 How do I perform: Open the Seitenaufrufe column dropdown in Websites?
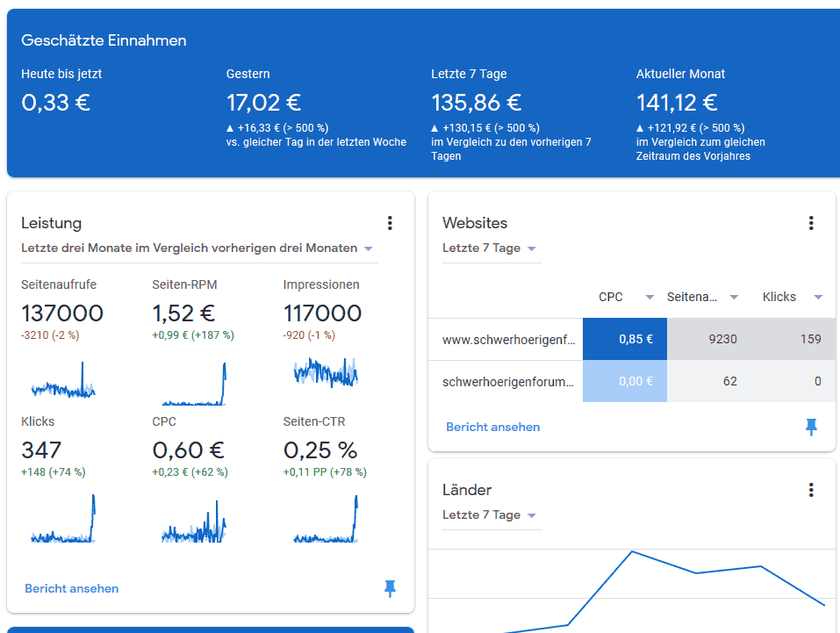pos(734,298)
